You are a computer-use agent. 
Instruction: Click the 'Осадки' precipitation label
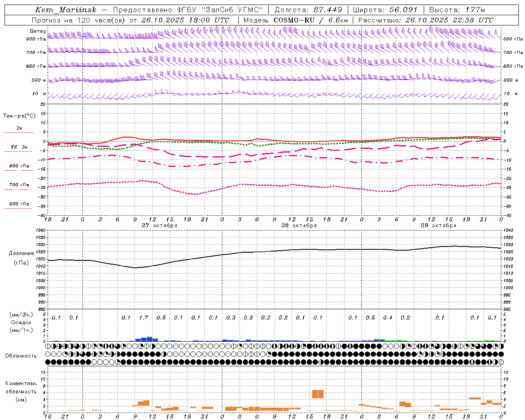click(21, 322)
